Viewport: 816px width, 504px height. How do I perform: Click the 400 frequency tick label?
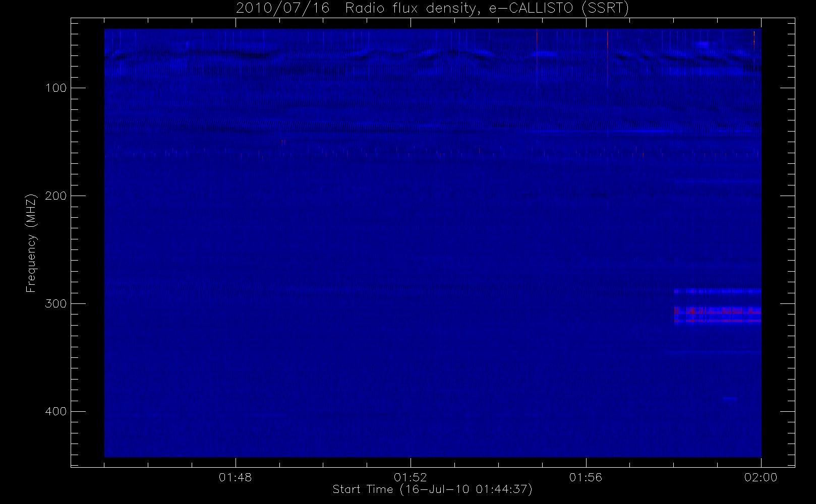pos(55,411)
